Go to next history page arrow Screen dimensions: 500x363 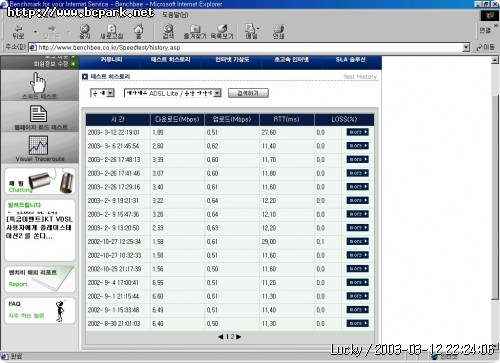pos(239,337)
